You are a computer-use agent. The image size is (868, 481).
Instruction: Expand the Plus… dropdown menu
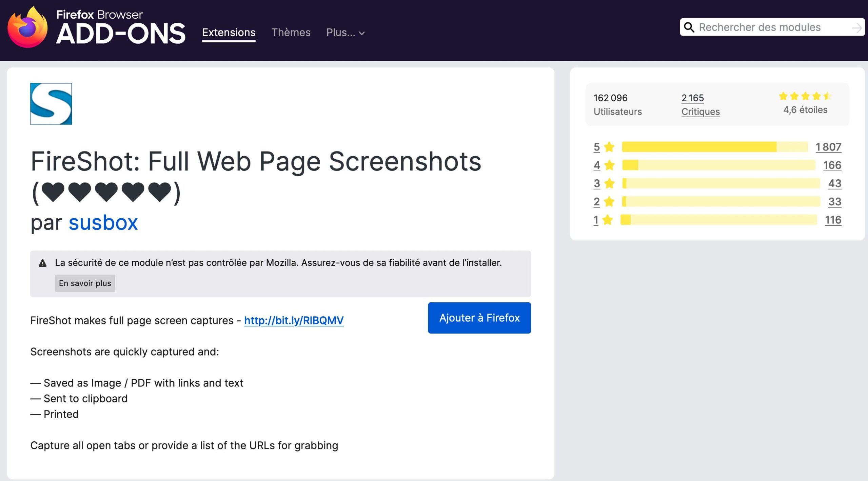click(346, 33)
